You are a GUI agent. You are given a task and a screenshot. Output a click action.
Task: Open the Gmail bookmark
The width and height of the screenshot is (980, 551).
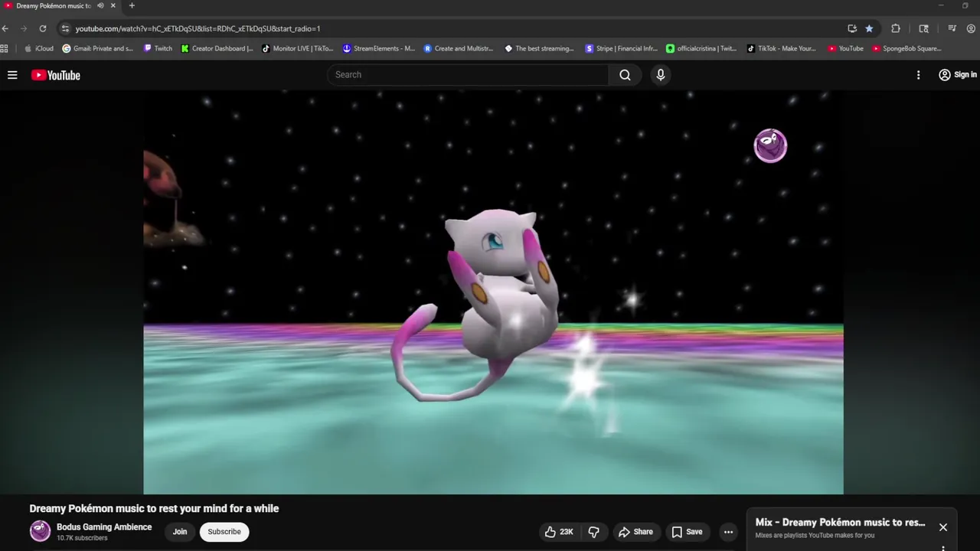pyautogui.click(x=97, y=48)
